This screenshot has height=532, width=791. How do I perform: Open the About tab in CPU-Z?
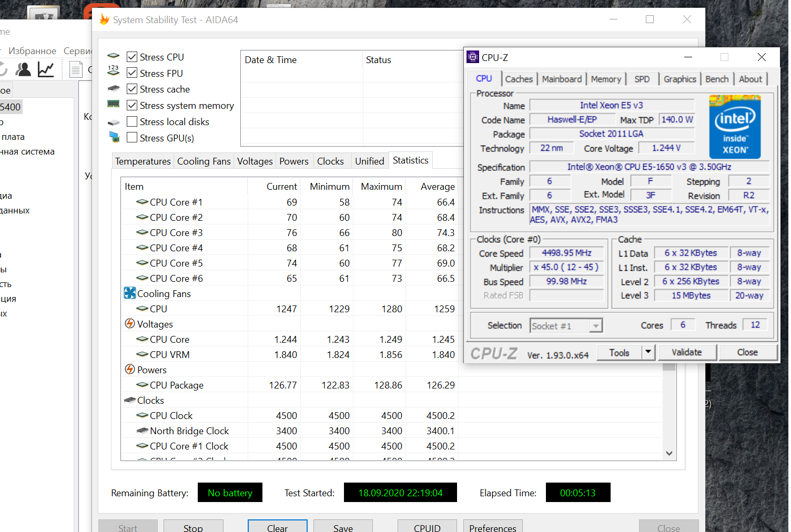751,79
